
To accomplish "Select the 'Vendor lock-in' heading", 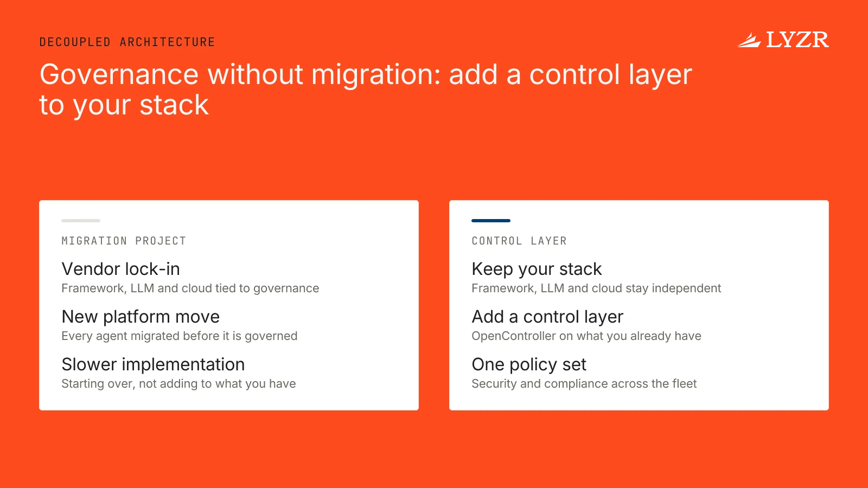I will [120, 269].
